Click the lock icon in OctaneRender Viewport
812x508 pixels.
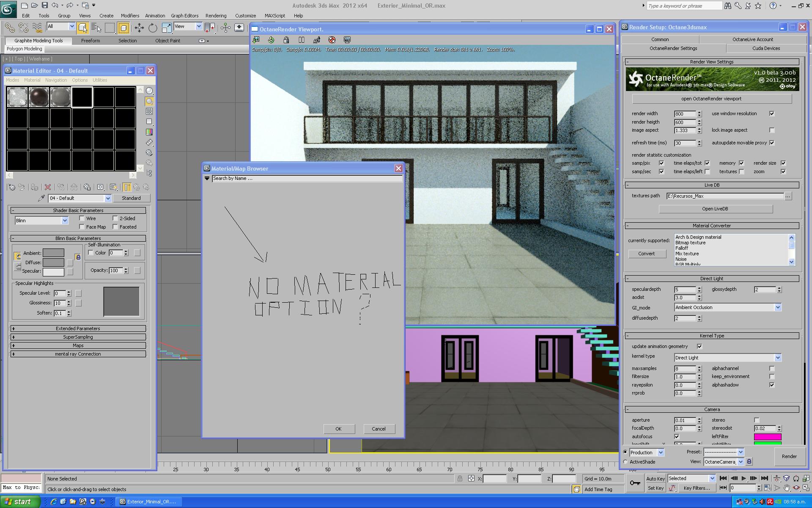click(x=286, y=40)
